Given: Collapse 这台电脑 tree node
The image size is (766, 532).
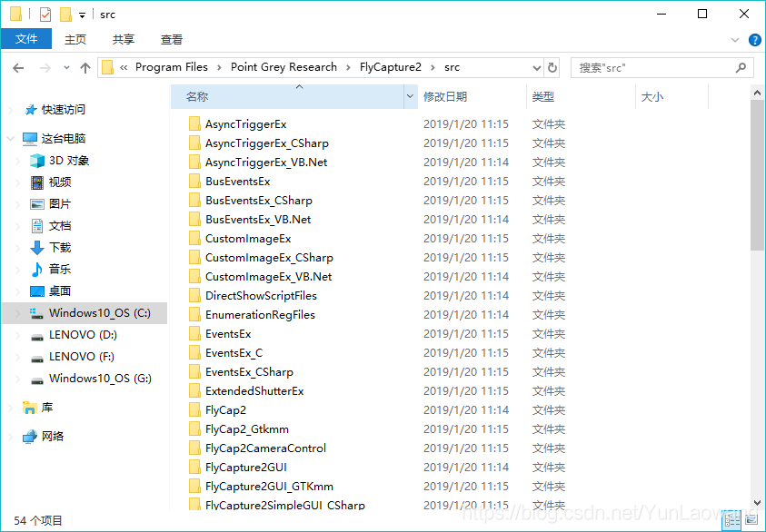Looking at the screenshot, I should pyautogui.click(x=10, y=139).
